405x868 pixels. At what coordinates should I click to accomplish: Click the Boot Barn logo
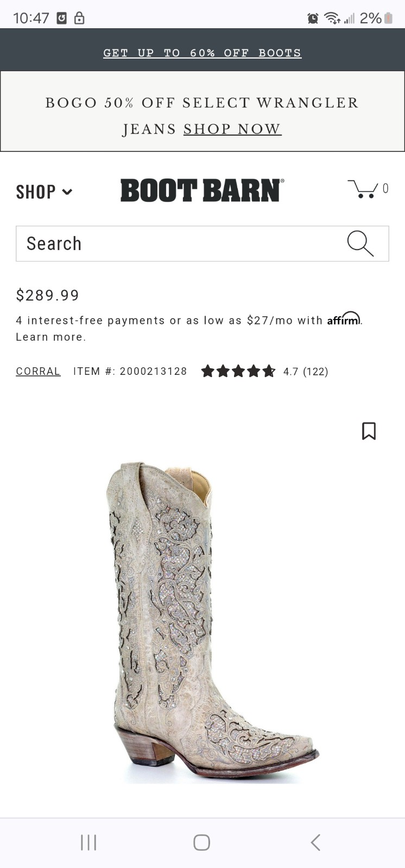pos(202,190)
